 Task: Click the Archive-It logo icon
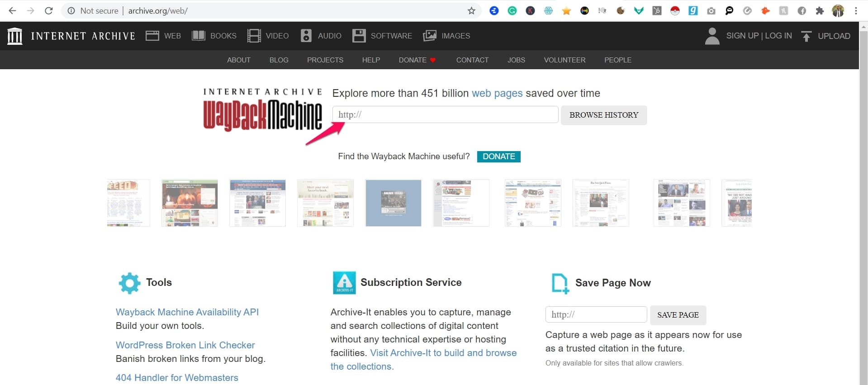click(344, 283)
